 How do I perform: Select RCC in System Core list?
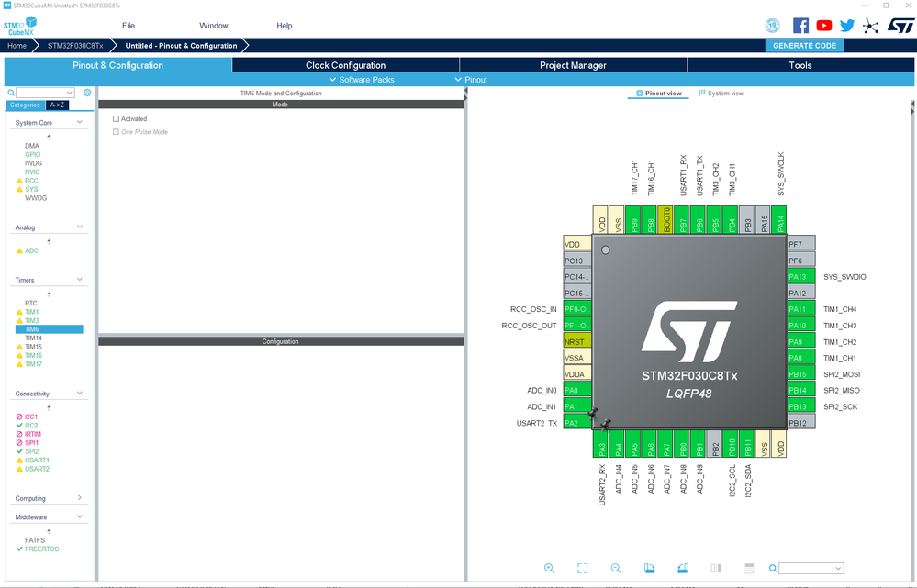31,181
